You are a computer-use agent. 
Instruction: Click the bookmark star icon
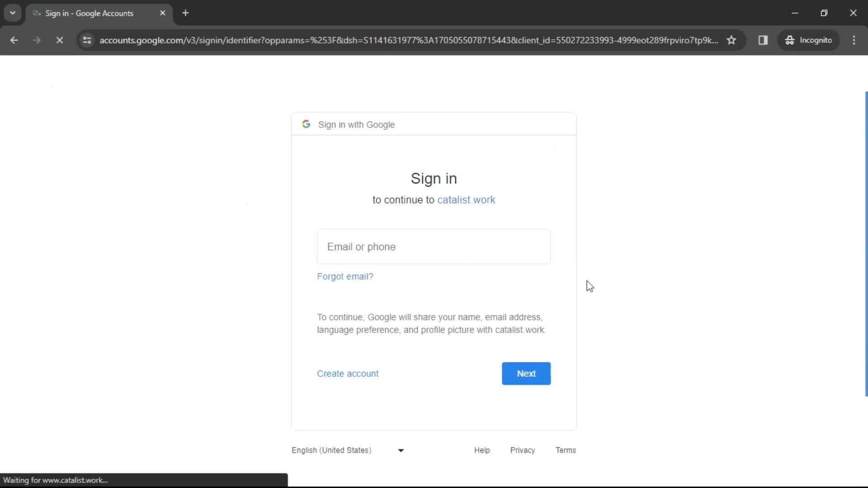[732, 40]
